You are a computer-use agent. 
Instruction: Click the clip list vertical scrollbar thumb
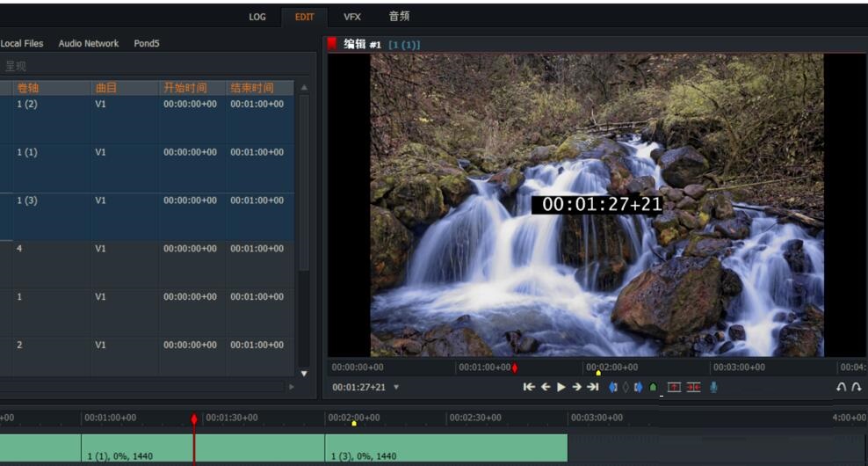[x=304, y=183]
